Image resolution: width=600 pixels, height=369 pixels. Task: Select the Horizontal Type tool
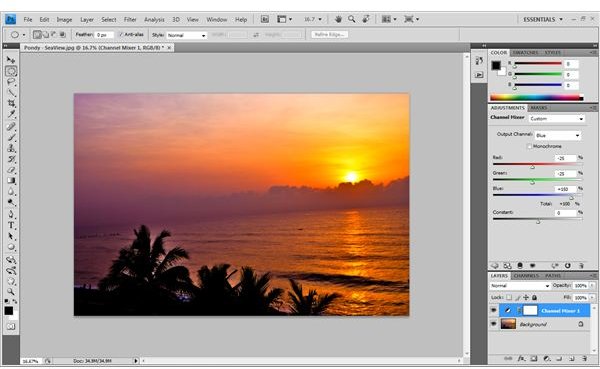point(11,225)
